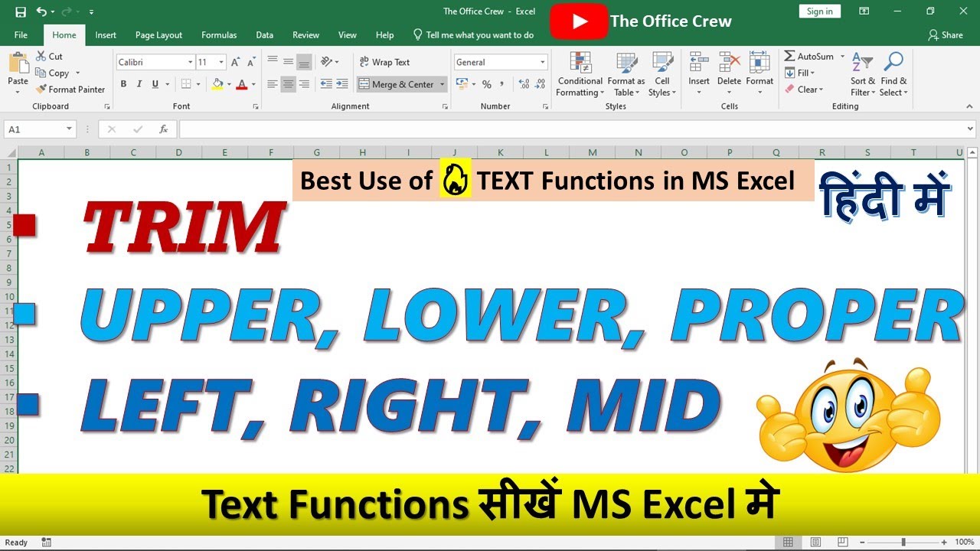Open the Clear menu
This screenshot has width=980, height=551.
tap(804, 90)
